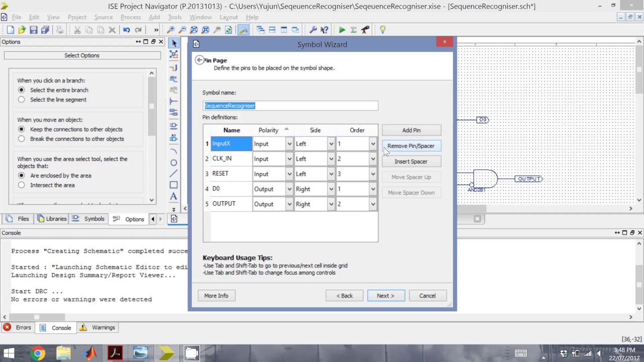Click the Symbol name input field

(x=290, y=106)
